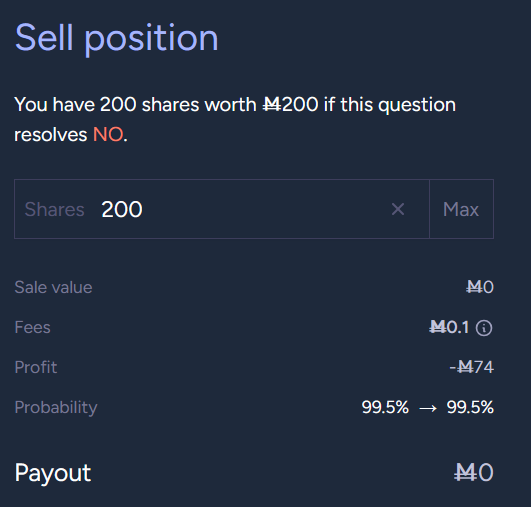
Task: Click the Ṁ0 sale value amount
Action: tap(480, 287)
